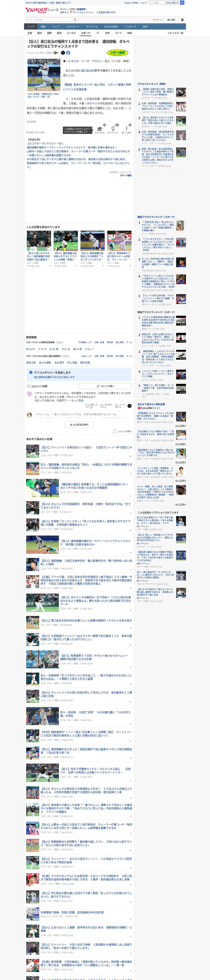This screenshot has height=980, width=210.
Task: Click the 記事に関する報告 link
Action: pos(35,132)
